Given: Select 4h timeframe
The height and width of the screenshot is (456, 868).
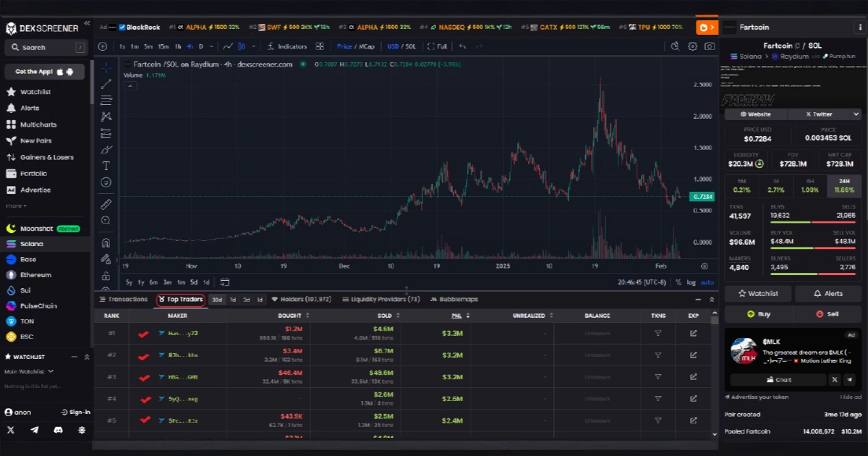Looking at the screenshot, I should pyautogui.click(x=190, y=46).
